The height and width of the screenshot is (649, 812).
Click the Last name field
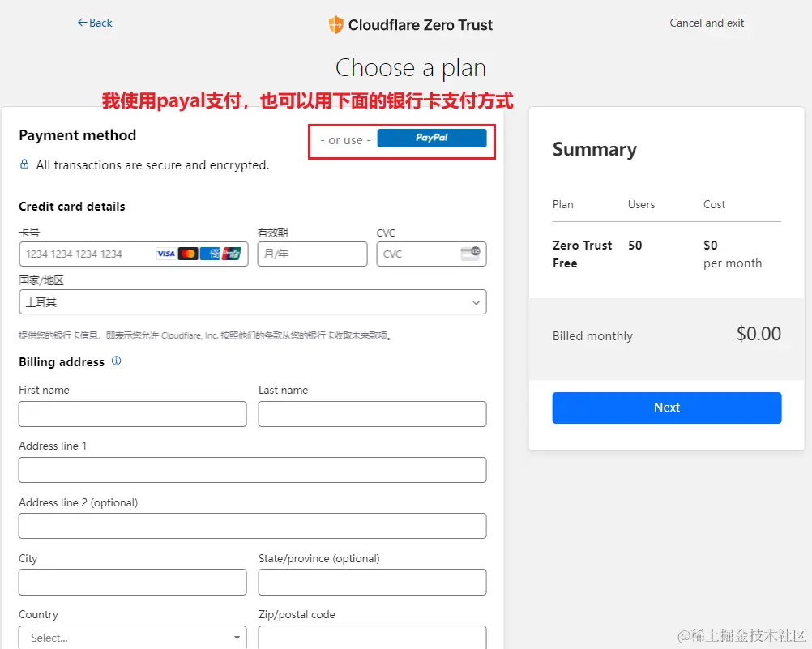pos(372,414)
